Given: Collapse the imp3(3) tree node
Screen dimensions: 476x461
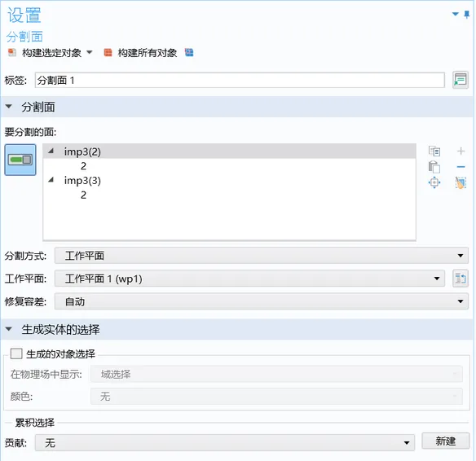Looking at the screenshot, I should [51, 180].
